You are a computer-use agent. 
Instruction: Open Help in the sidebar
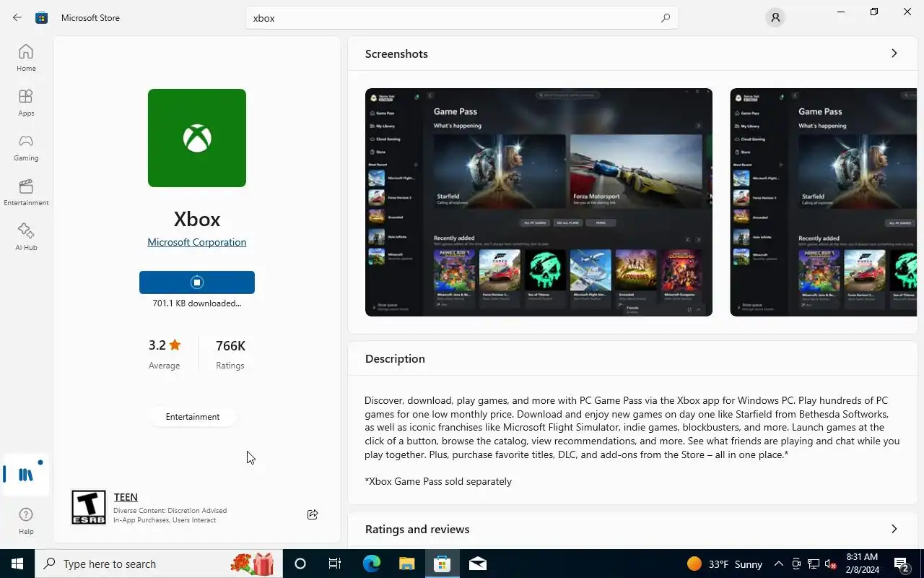pyautogui.click(x=26, y=520)
